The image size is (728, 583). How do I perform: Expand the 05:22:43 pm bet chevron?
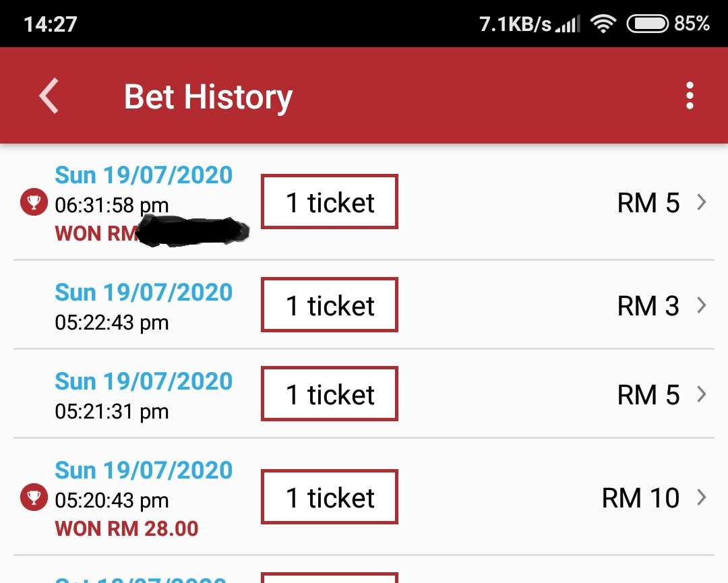702,305
